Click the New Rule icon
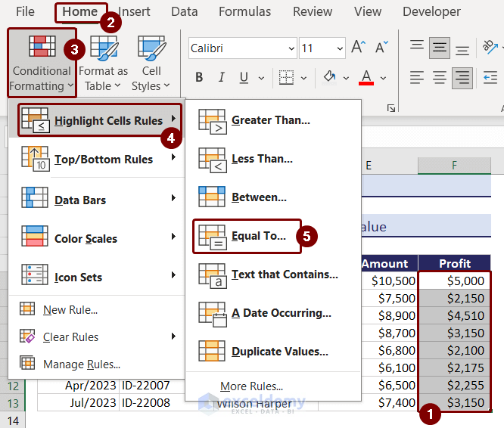Image resolution: width=504 pixels, height=428 pixels. [27, 309]
